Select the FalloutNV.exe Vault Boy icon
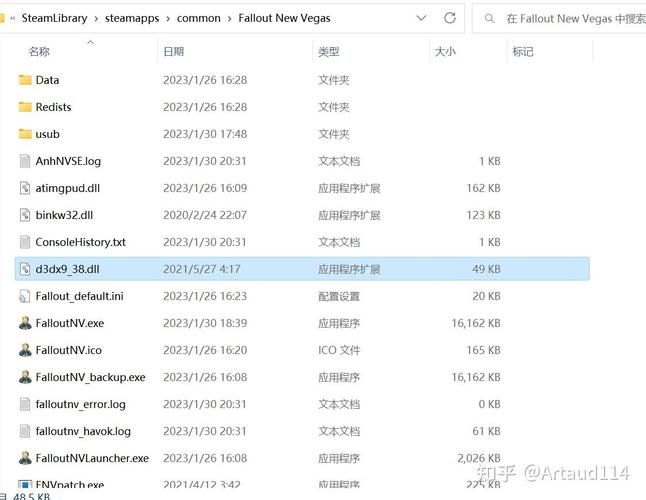The image size is (646, 500). coord(26,323)
